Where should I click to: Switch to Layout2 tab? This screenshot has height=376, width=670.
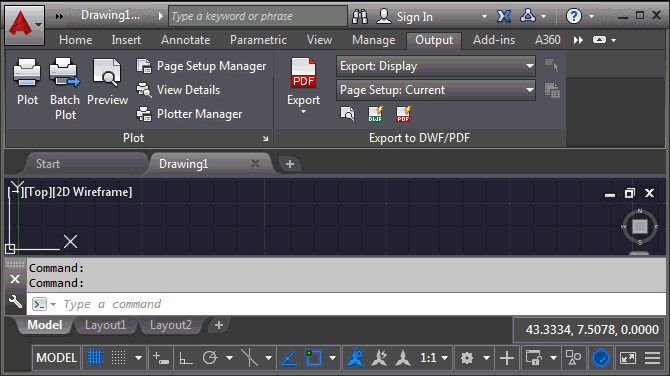tap(170, 325)
